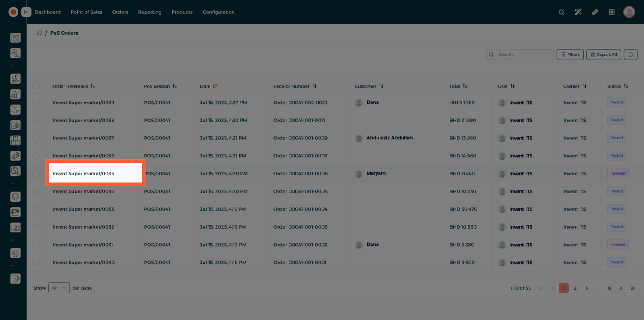This screenshot has height=320, width=644.
Task: Open the Configuration menu
Action: tap(219, 12)
